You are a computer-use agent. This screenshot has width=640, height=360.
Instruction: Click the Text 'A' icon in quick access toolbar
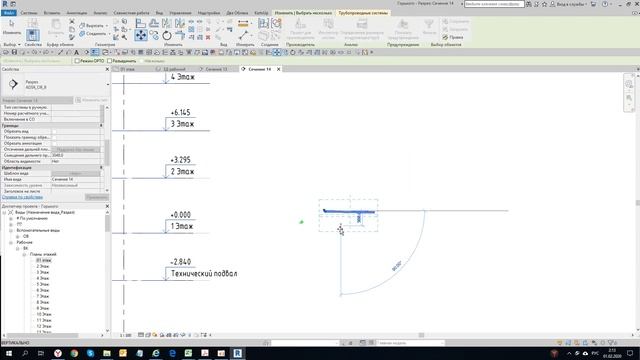[76, 52]
